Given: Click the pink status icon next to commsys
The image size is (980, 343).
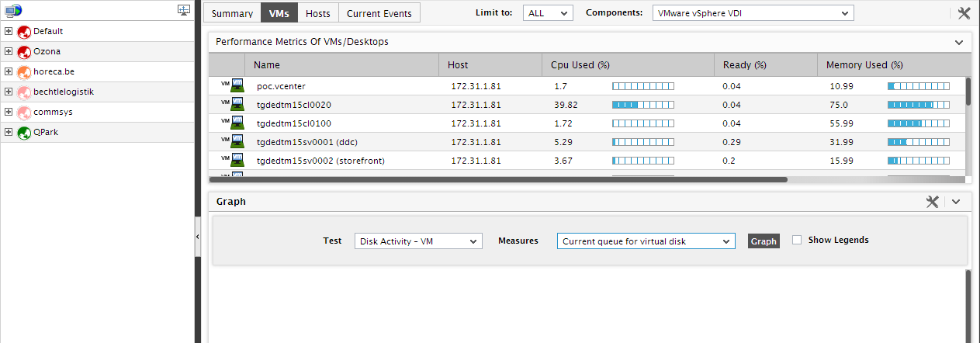Looking at the screenshot, I should [23, 113].
